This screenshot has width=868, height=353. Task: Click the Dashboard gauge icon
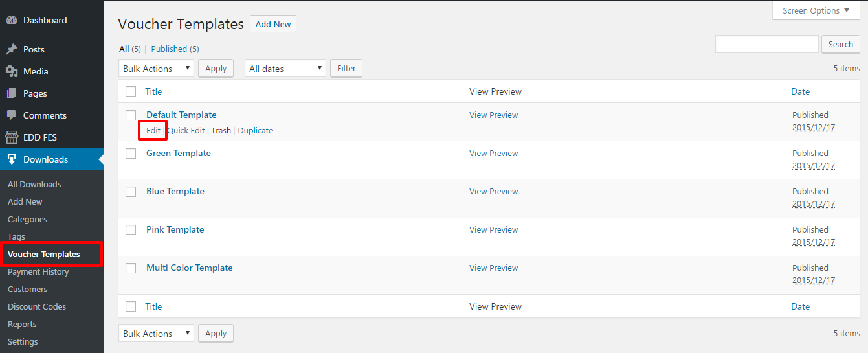pyautogui.click(x=12, y=20)
